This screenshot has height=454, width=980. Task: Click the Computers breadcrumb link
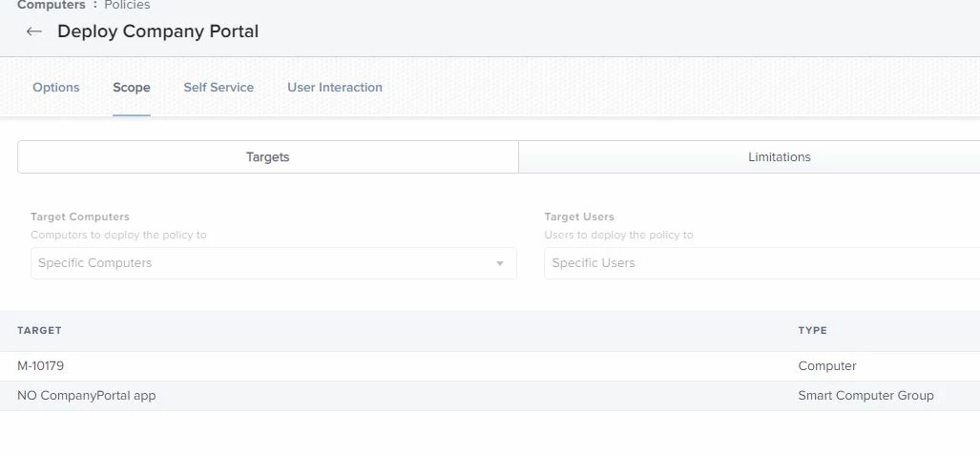pos(52,5)
